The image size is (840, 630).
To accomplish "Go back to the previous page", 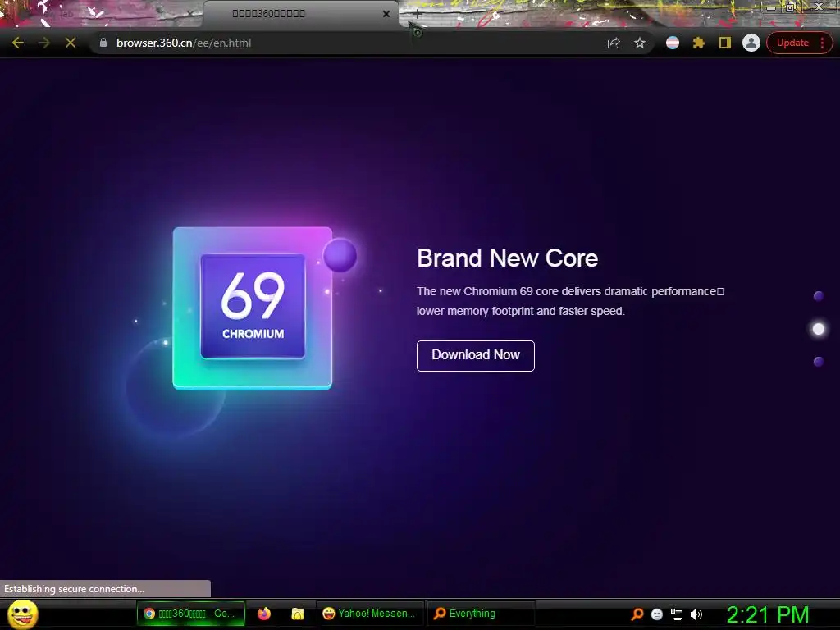I will [18, 43].
